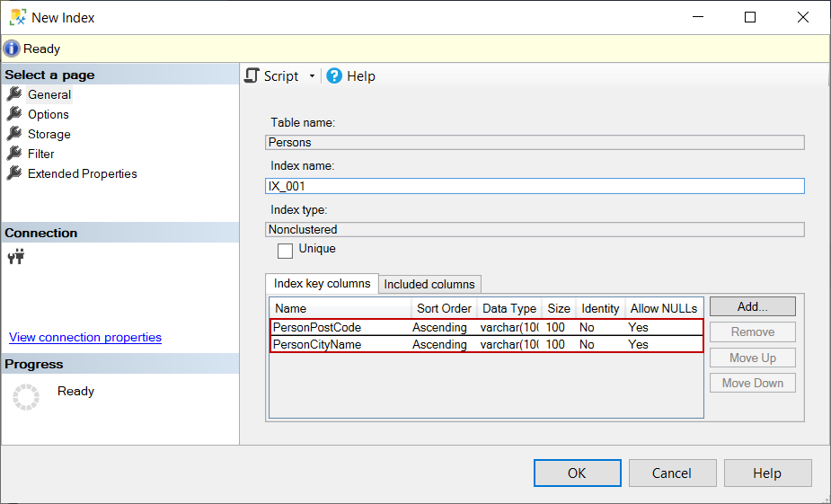Screen dimensions: 831x504
Task: Click the wrench icon beside Filter
Action: 14,154
